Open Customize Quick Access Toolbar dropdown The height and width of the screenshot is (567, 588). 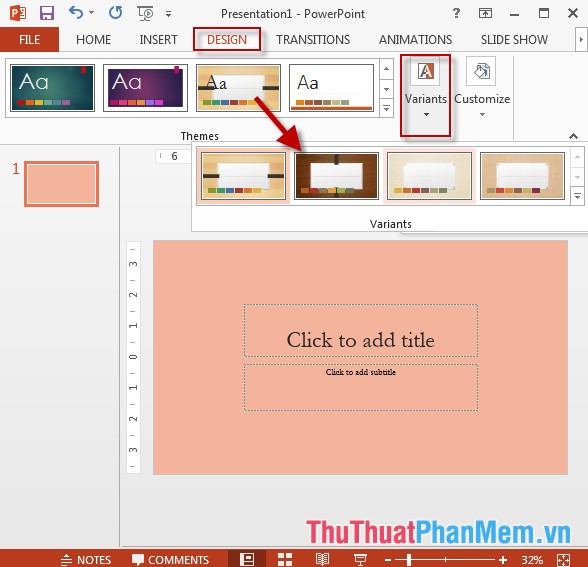click(168, 14)
